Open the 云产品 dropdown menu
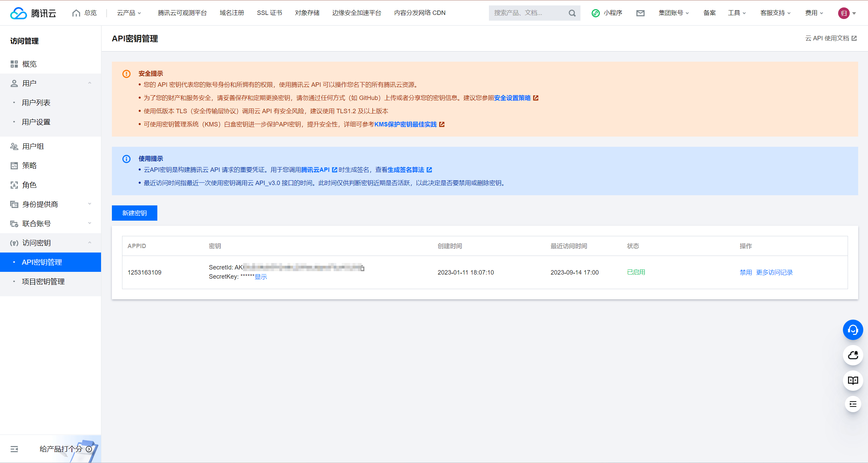 tap(129, 13)
